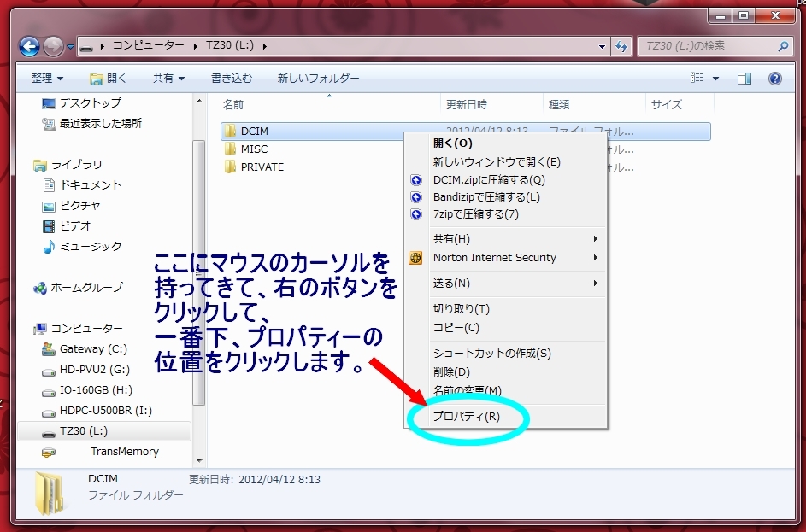Select TransMemory in the navigation pane
The width and height of the screenshot is (806, 532).
(125, 452)
